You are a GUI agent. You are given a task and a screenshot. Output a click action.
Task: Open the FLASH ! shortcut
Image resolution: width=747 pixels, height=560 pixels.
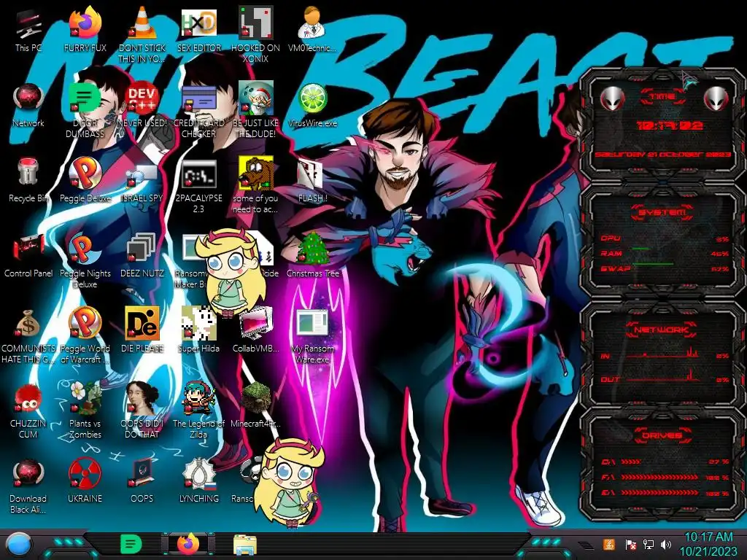coord(312,181)
